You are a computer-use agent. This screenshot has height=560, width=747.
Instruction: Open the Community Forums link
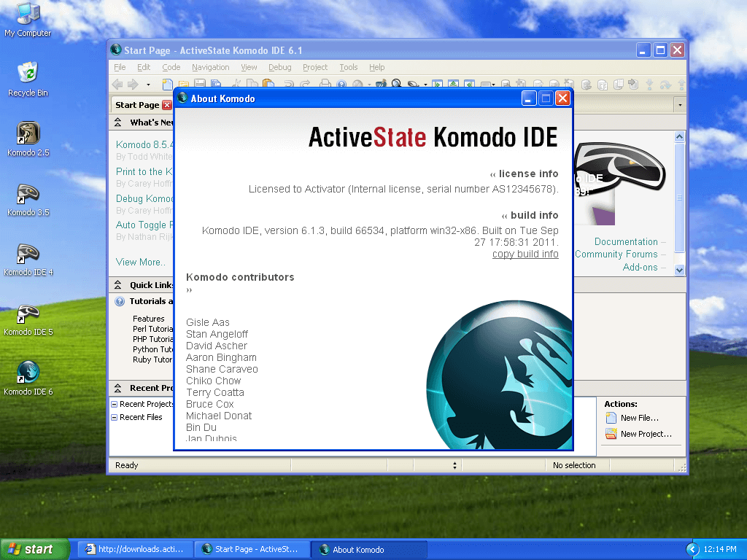(616, 254)
